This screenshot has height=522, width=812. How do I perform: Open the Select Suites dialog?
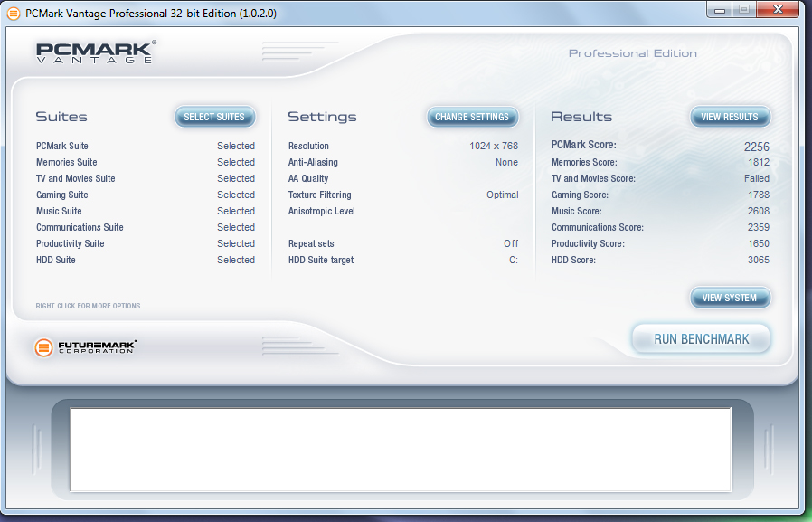[214, 117]
